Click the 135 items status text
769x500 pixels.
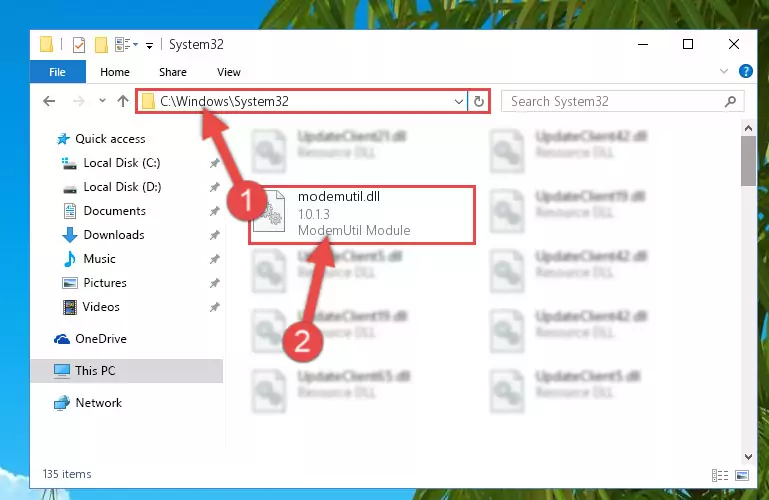(x=67, y=474)
